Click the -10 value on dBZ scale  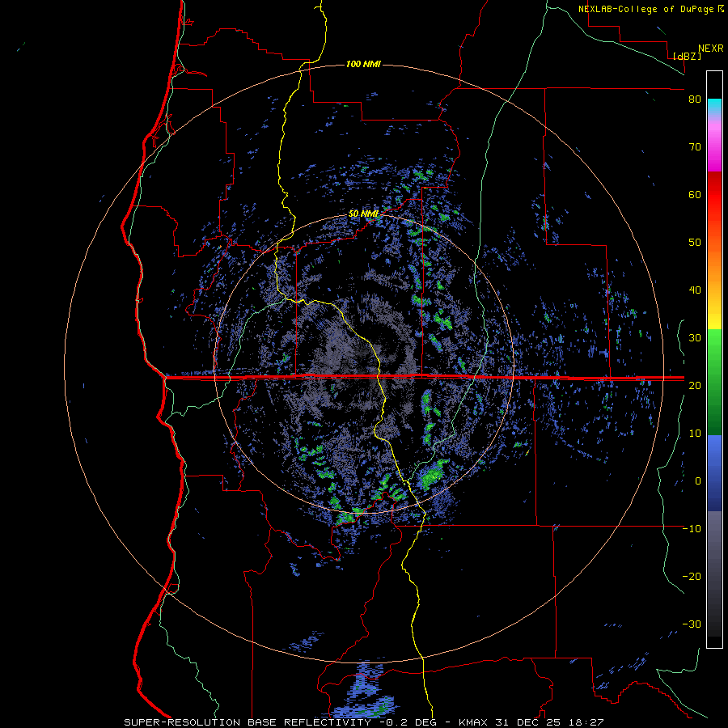[692, 529]
